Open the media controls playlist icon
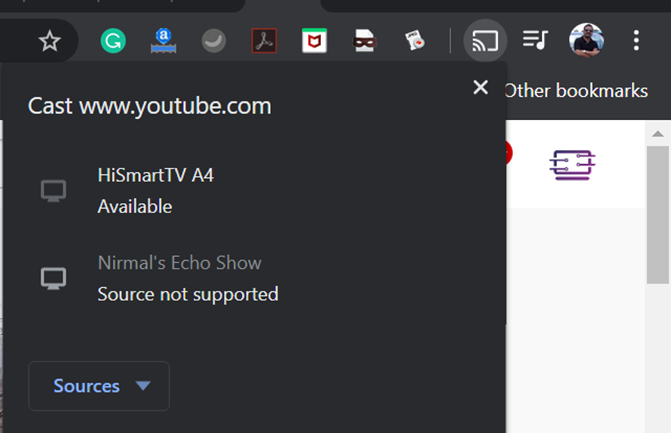The width and height of the screenshot is (671, 433). (x=536, y=41)
